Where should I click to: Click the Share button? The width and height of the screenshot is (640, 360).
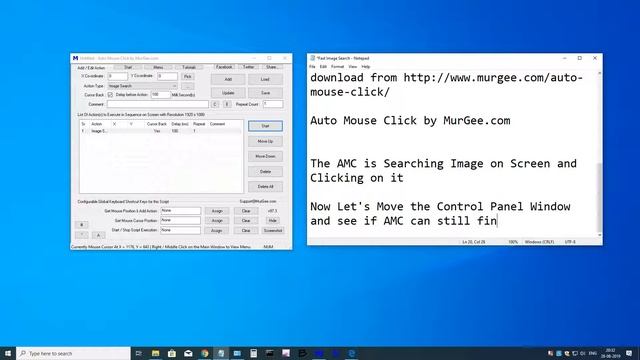(272, 67)
